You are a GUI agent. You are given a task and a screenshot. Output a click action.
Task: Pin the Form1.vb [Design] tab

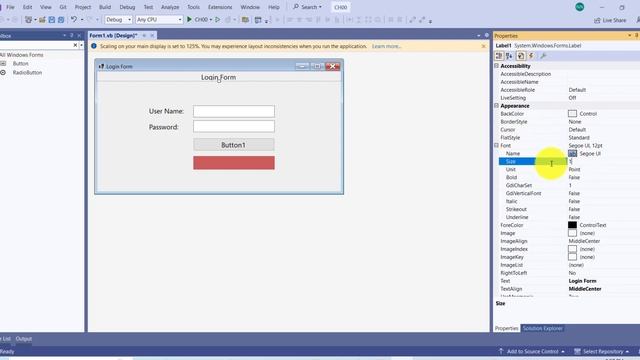(144, 36)
